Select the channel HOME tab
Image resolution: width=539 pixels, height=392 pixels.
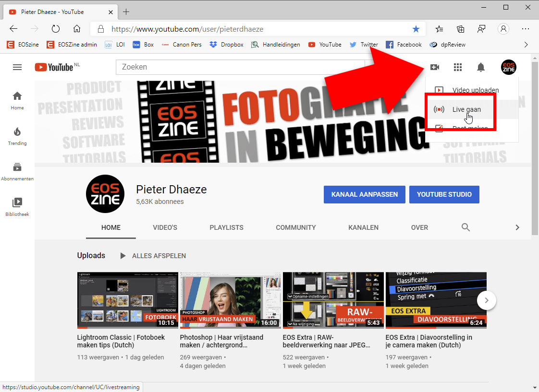[110, 227]
